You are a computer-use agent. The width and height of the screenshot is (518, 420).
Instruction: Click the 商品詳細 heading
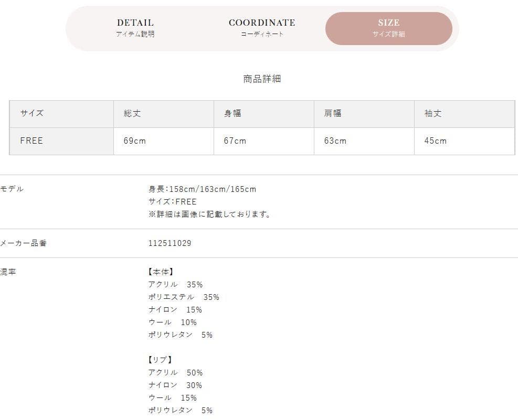262,79
